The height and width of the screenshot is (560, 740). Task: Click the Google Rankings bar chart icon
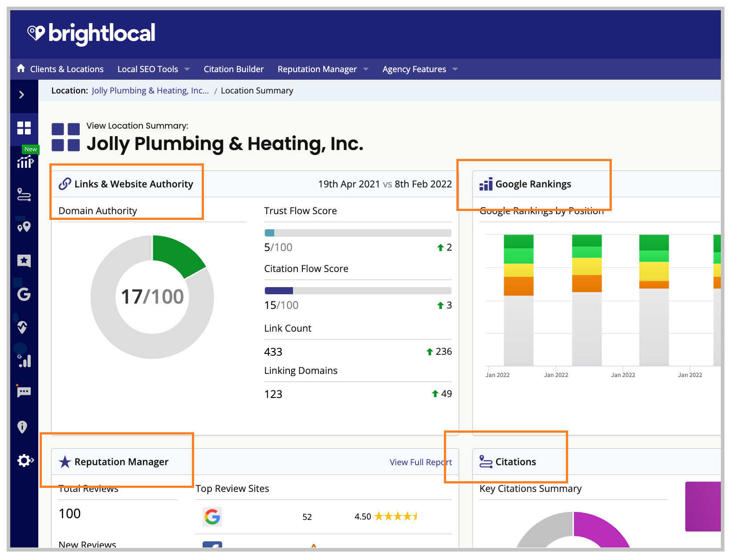pos(486,184)
